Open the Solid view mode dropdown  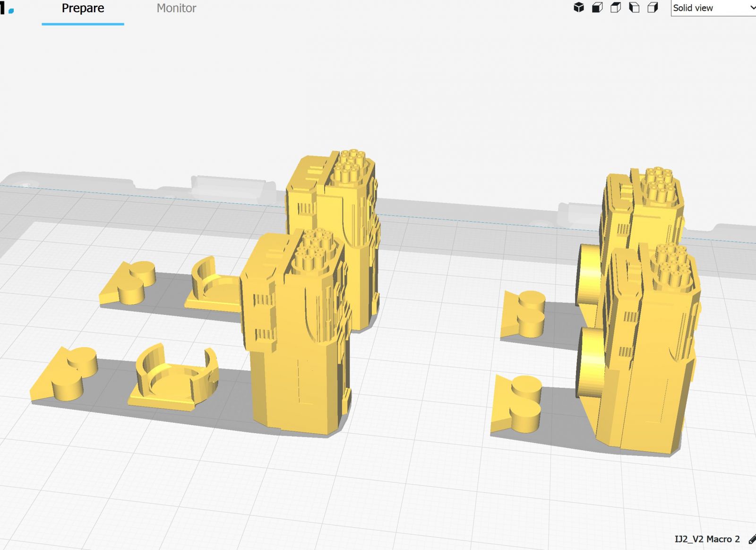pos(713,8)
